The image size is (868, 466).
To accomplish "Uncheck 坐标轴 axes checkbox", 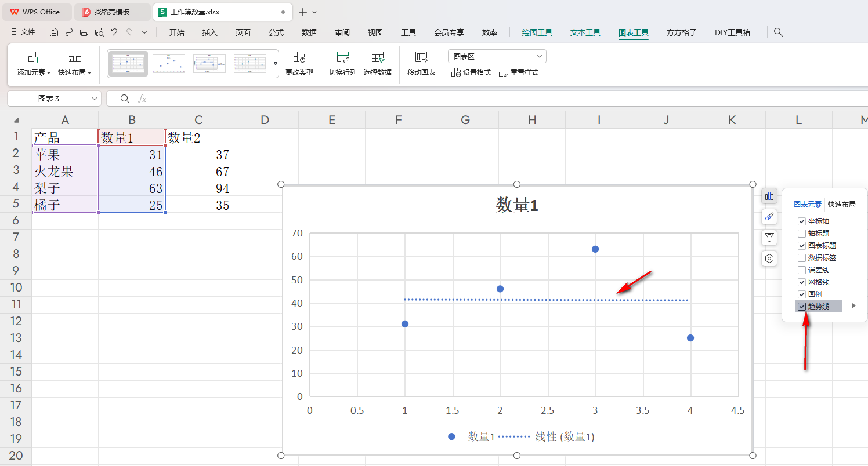I will pyautogui.click(x=802, y=221).
